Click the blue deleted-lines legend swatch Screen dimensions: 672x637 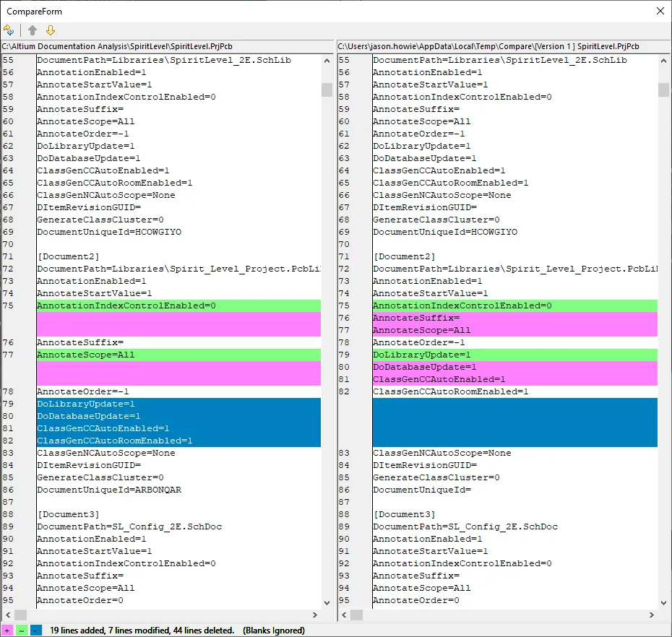click(36, 630)
